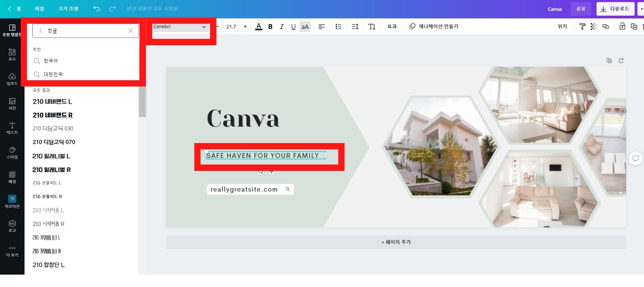This screenshot has height=287, width=644.
Task: Open the File (파일) menu
Action: pyautogui.click(x=40, y=9)
